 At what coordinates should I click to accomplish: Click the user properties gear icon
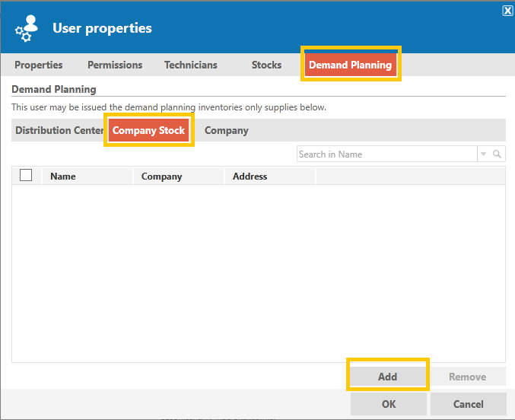[27, 28]
